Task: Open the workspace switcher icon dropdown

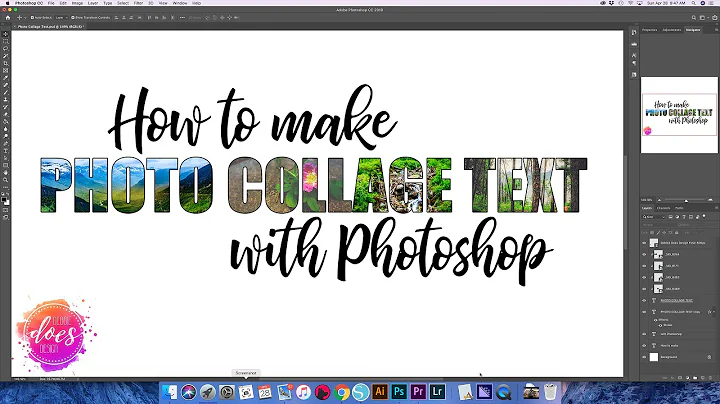Action: [x=703, y=17]
